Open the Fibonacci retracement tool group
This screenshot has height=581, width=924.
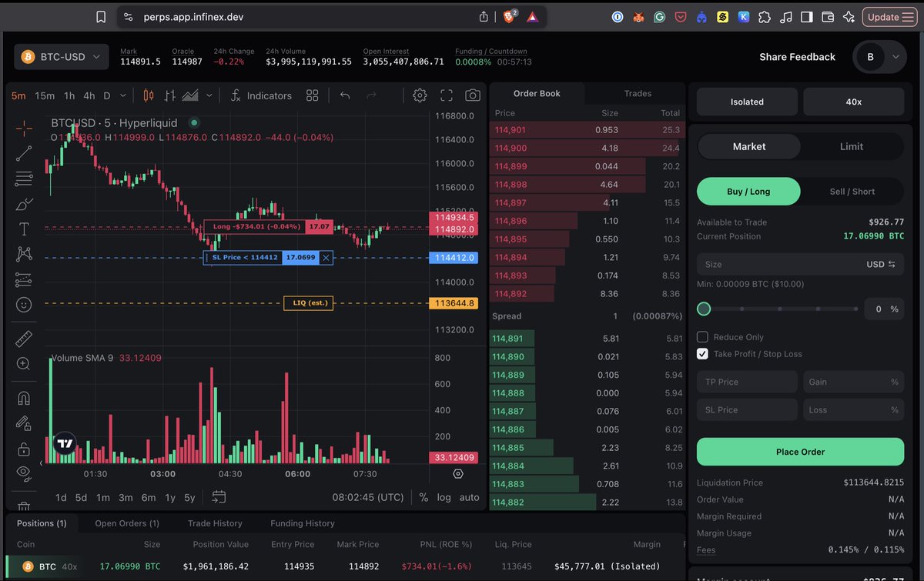pyautogui.click(x=24, y=179)
